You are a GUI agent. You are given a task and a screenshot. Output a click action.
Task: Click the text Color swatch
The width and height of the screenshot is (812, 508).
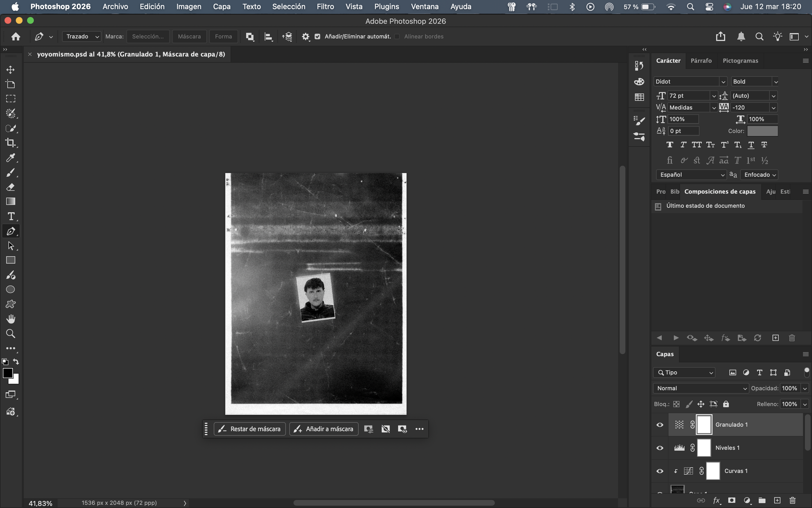click(x=762, y=131)
